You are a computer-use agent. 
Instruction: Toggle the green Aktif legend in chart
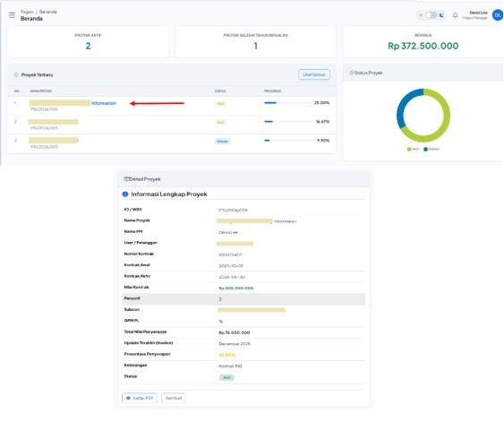coord(413,149)
